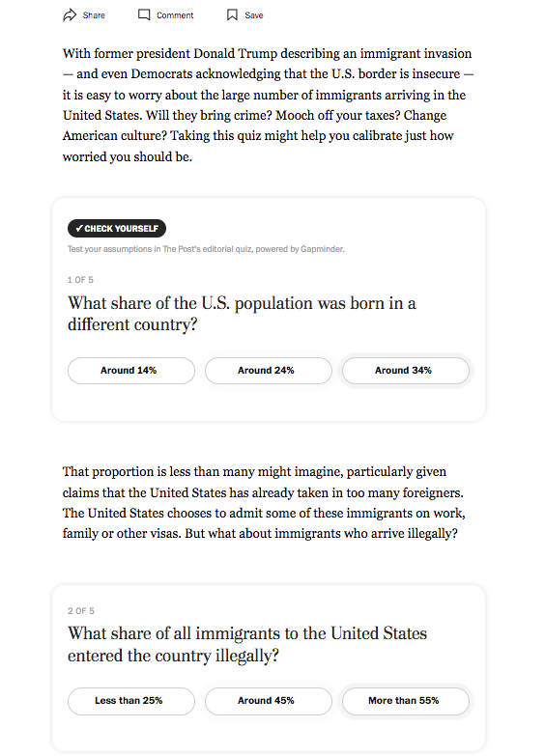Click the intro paragraph mentioning Donald Trump
Image resolution: width=545 pixels, height=756 pixels.
268,104
